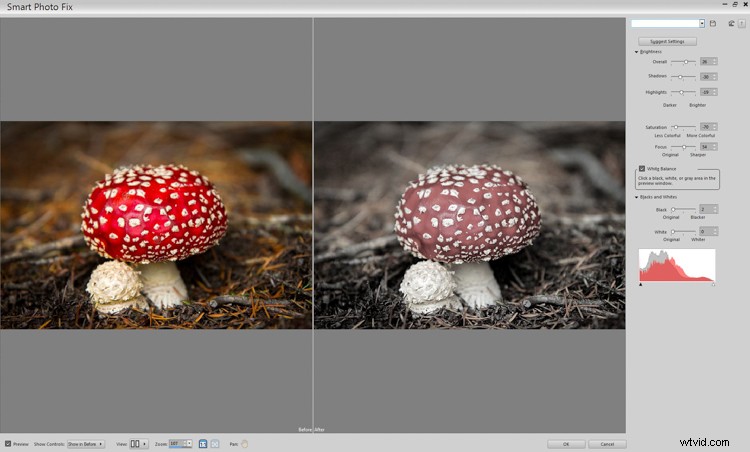Open the help icon in settings panel
750x452 pixels.
point(741,23)
